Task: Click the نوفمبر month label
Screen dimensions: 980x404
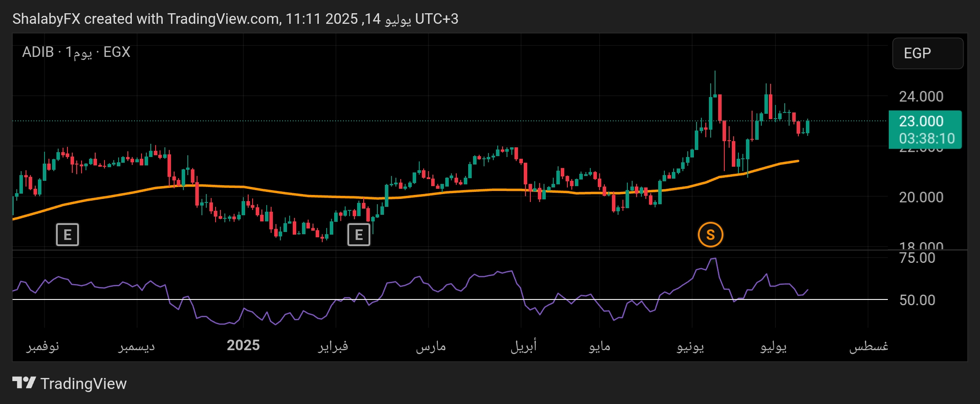Action: tap(43, 346)
